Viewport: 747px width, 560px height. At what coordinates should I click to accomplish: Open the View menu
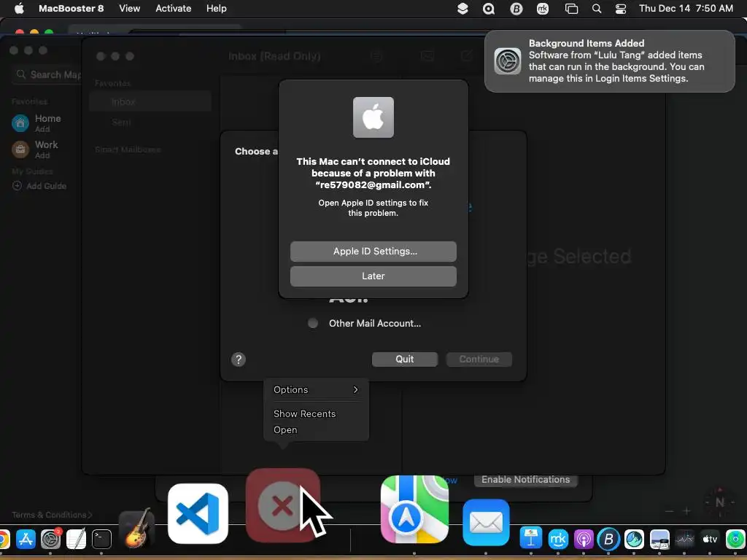click(130, 9)
